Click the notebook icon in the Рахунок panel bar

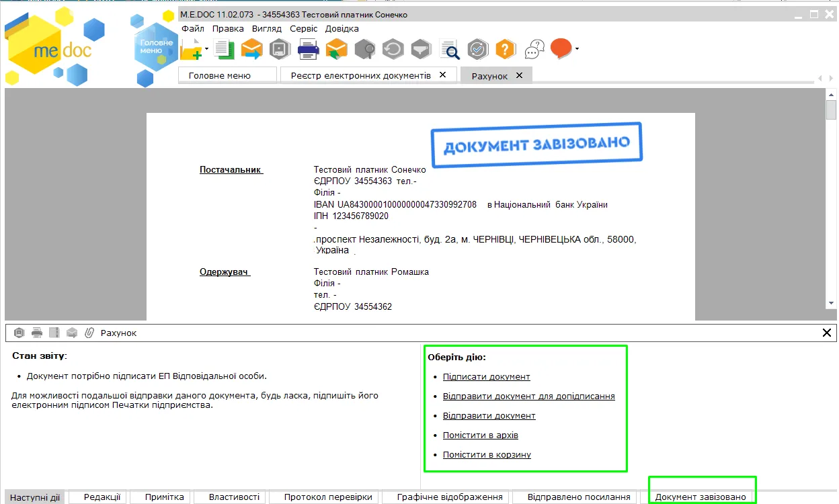point(54,333)
